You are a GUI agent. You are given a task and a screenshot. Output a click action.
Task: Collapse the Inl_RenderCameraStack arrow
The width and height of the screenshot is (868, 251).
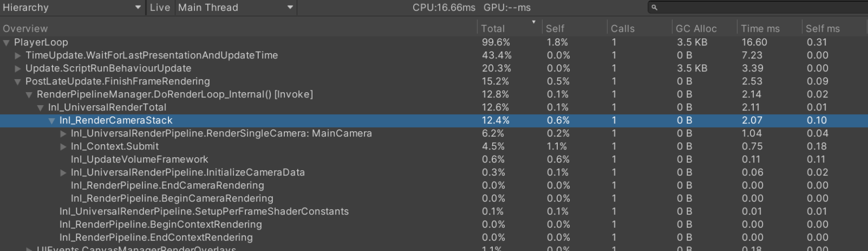52,120
